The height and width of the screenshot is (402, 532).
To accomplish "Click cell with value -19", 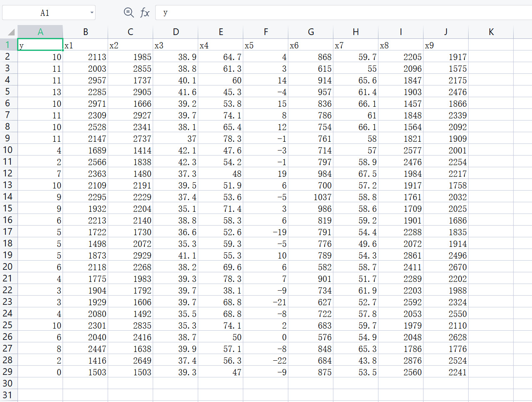I will pos(266,231).
